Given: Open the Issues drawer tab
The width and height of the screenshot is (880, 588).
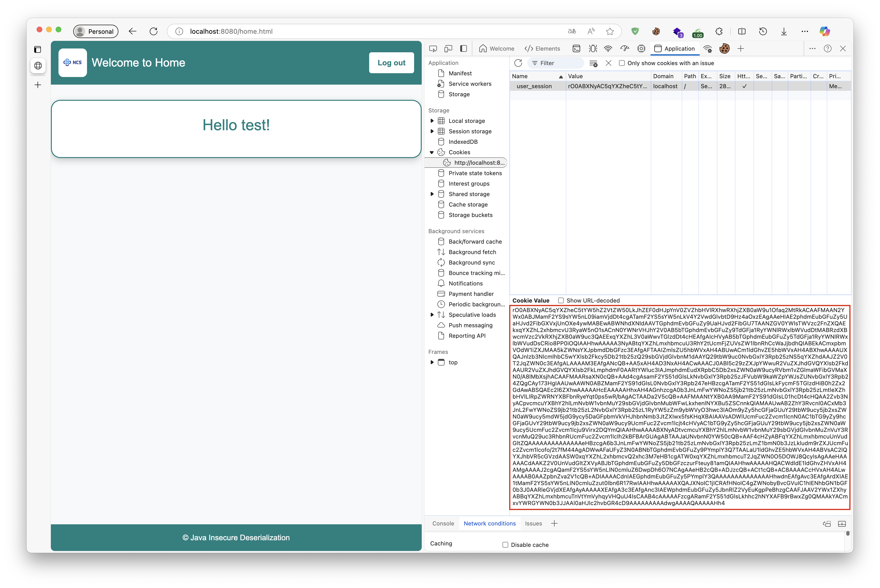Looking at the screenshot, I should point(533,524).
